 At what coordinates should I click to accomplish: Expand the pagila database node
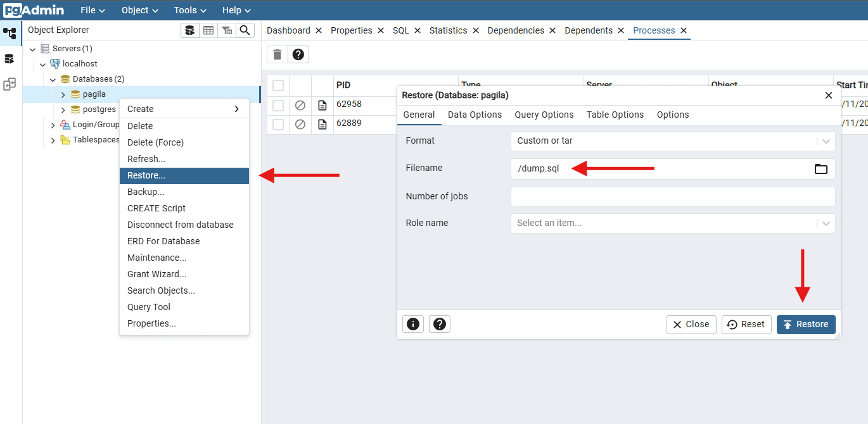pyautogui.click(x=63, y=94)
